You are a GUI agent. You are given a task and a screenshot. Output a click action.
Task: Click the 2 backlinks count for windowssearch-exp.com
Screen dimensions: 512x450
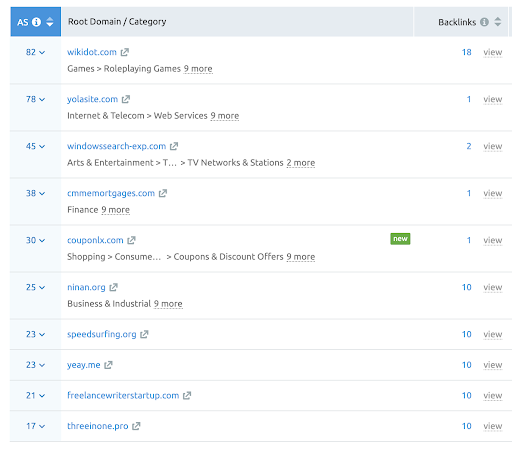(469, 146)
